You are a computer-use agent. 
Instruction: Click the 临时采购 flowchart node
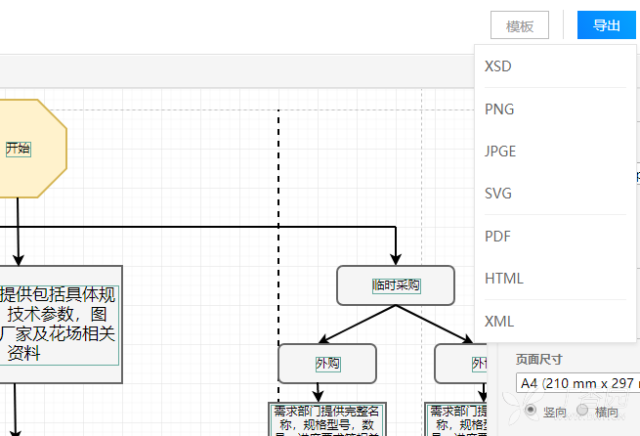pos(396,285)
